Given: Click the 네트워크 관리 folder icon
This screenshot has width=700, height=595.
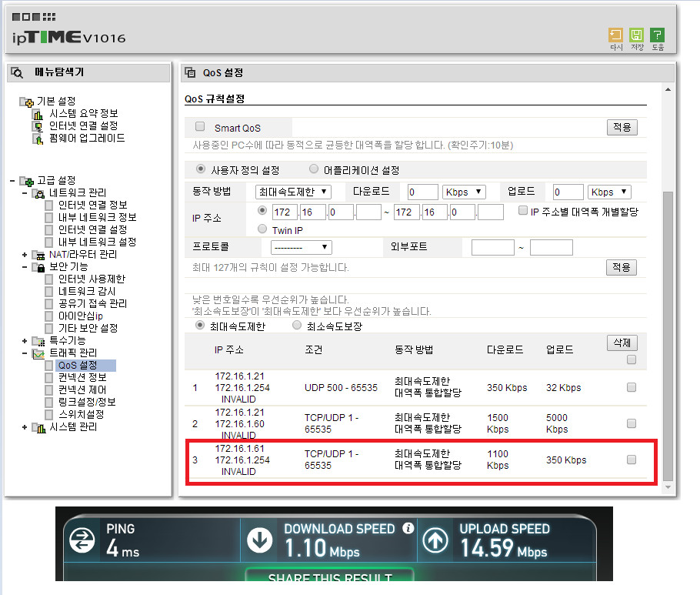Looking at the screenshot, I should click(x=38, y=193).
